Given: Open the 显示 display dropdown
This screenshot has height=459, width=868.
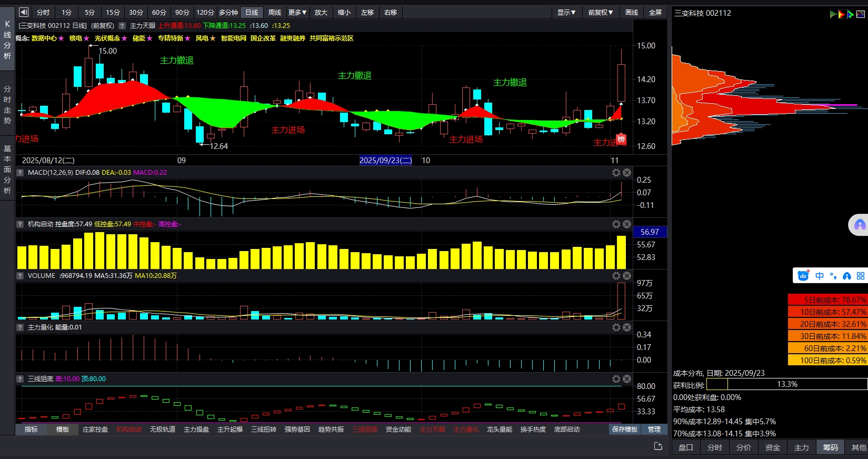Looking at the screenshot, I should pos(566,12).
